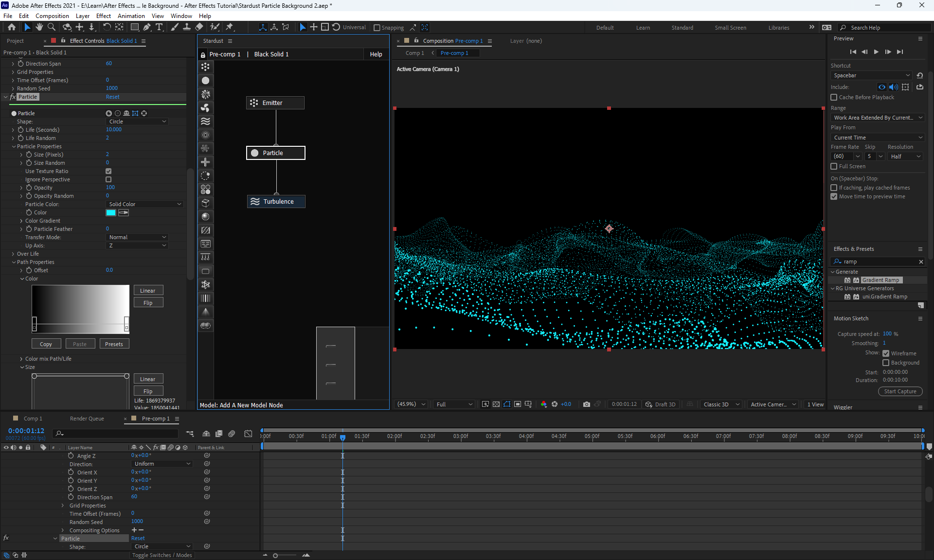
Task: Switch to Render Queue tab
Action: click(x=87, y=419)
